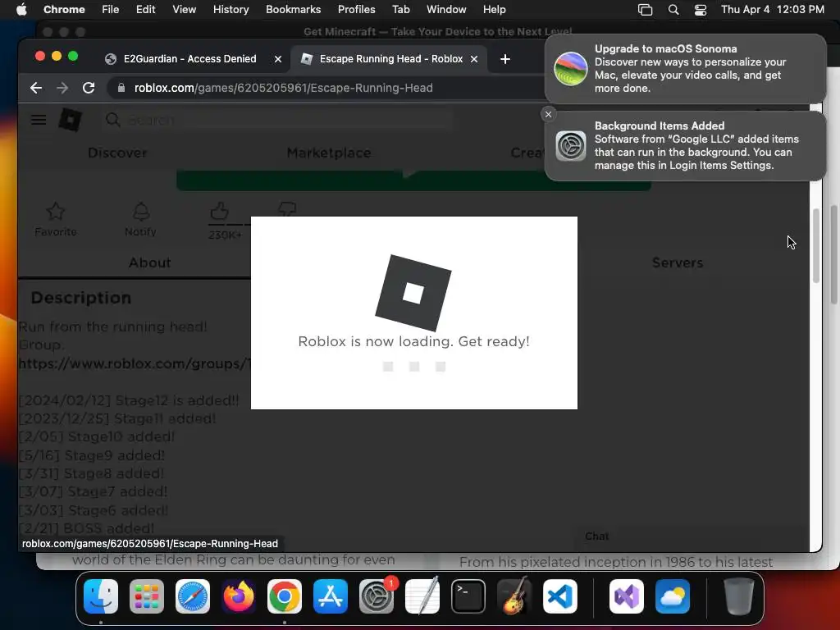The width and height of the screenshot is (840, 630).
Task: Open GarageBand from the Dock
Action: click(x=514, y=596)
